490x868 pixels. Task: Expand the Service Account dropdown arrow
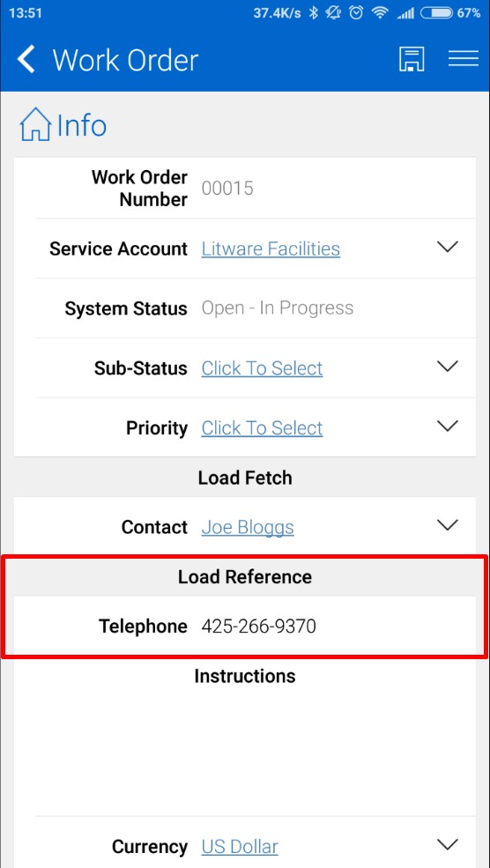point(448,247)
